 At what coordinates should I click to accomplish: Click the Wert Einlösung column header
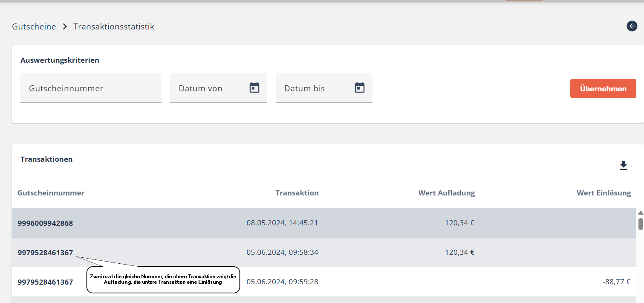[604, 193]
